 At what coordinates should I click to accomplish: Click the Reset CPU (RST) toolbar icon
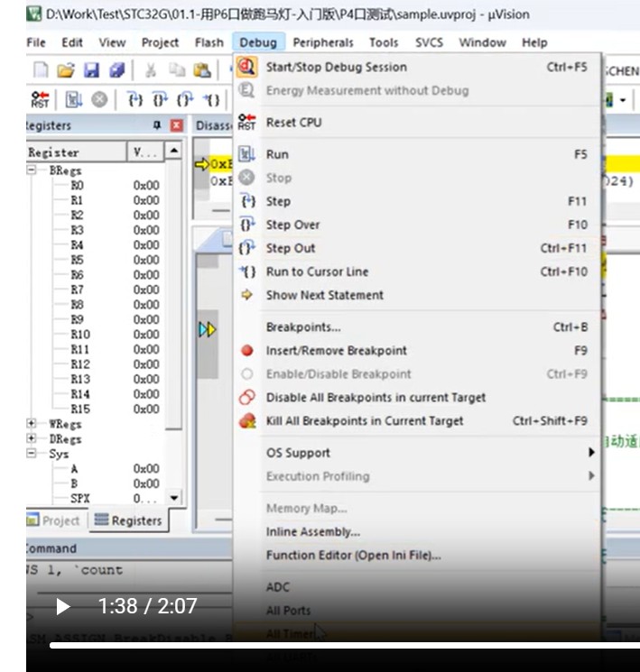coord(41,100)
